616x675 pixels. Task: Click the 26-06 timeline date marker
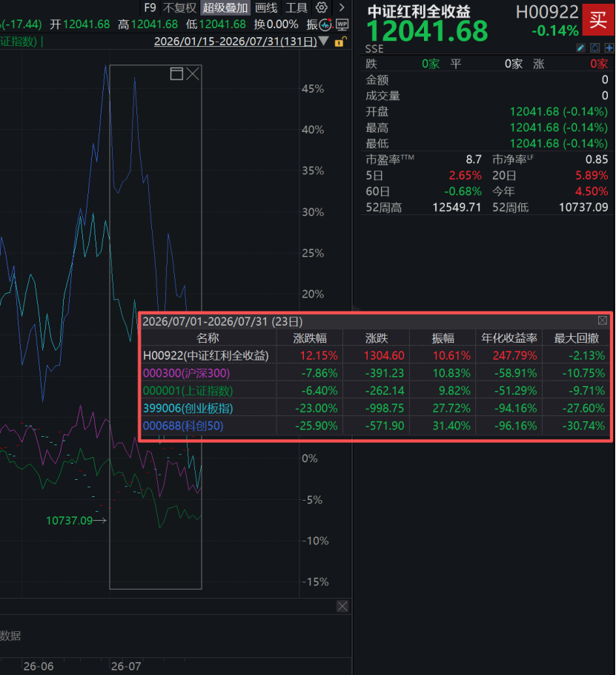click(39, 666)
